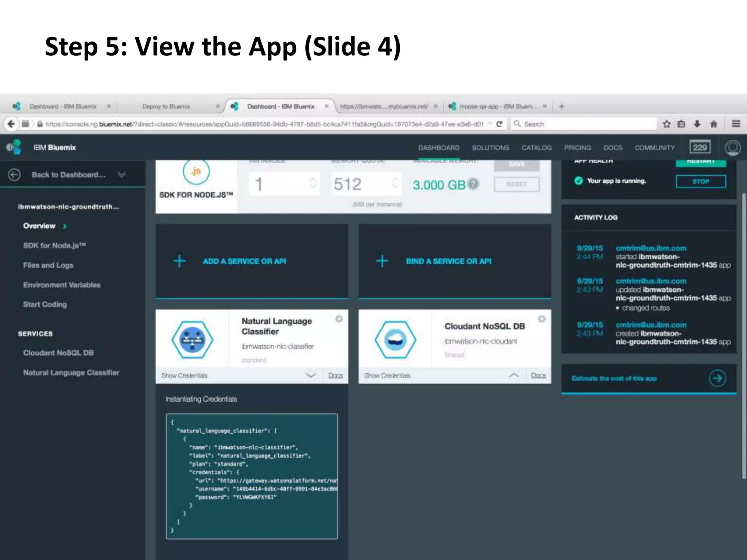
Task: Open the DOCS navigation item
Action: [x=613, y=148]
